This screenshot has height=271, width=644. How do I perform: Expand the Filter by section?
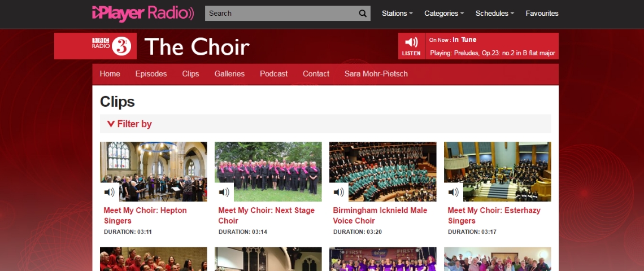point(129,124)
